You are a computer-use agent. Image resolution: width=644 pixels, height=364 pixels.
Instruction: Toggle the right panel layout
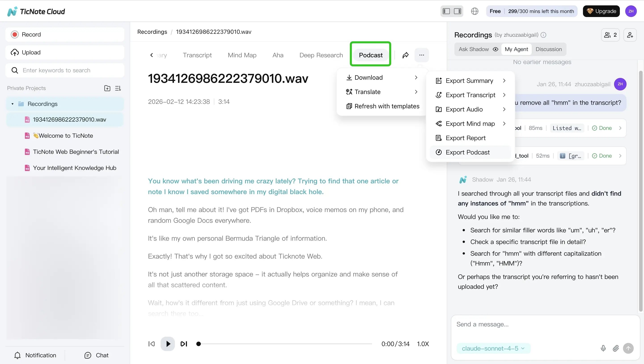point(457,11)
